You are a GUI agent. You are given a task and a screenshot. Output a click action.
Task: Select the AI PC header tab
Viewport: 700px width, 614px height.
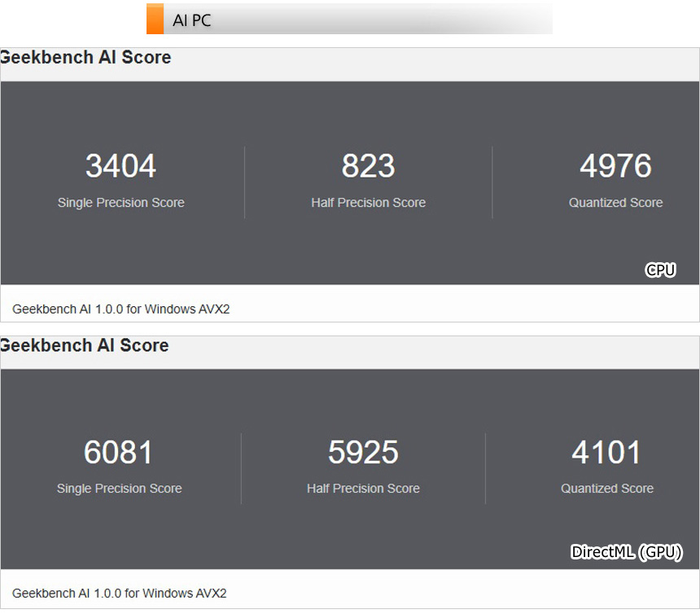tap(192, 20)
